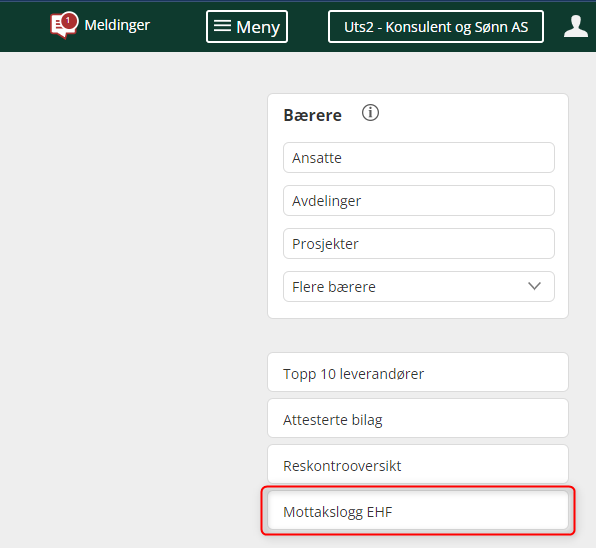Screen dimensions: 596x548
Task: Open the Meny main menu
Action: pos(247,27)
